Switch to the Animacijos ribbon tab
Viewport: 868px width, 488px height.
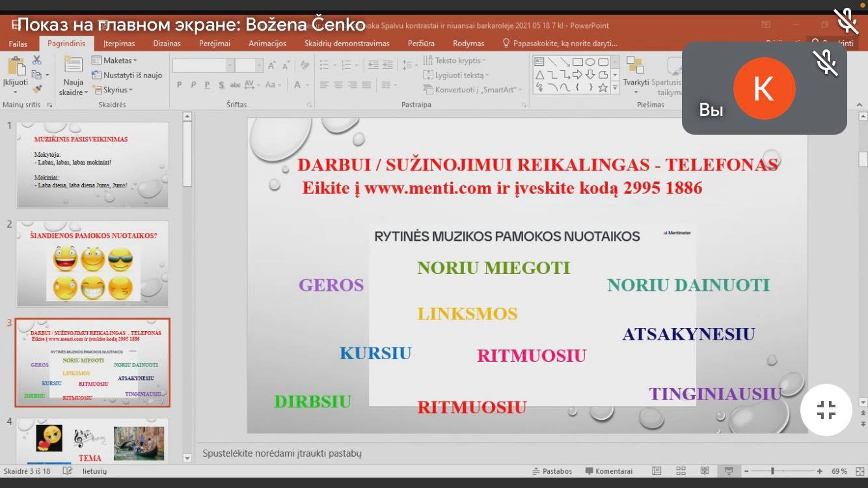267,44
